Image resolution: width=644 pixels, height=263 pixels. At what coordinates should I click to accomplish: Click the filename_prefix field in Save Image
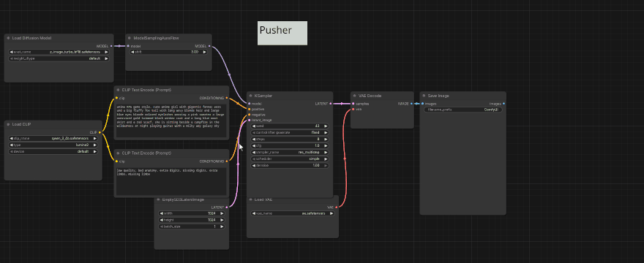point(463,110)
